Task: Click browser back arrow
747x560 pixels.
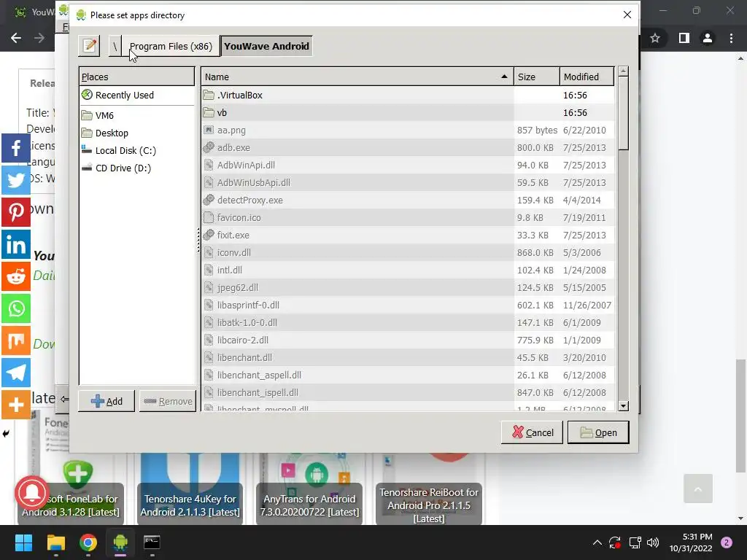Action: tap(16, 38)
